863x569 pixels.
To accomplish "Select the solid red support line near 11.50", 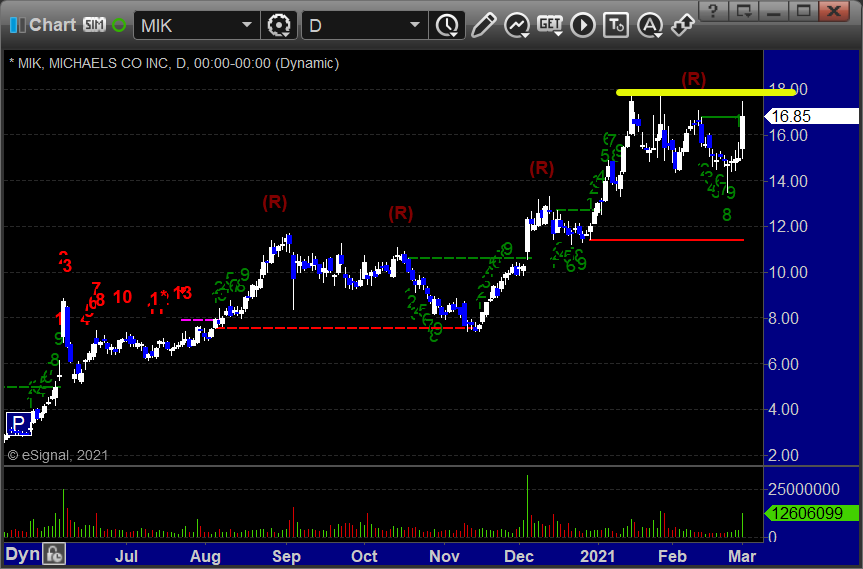I will pos(667,240).
